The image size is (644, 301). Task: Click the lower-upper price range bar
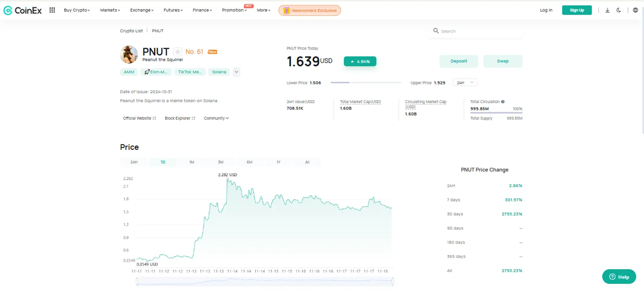366,83
